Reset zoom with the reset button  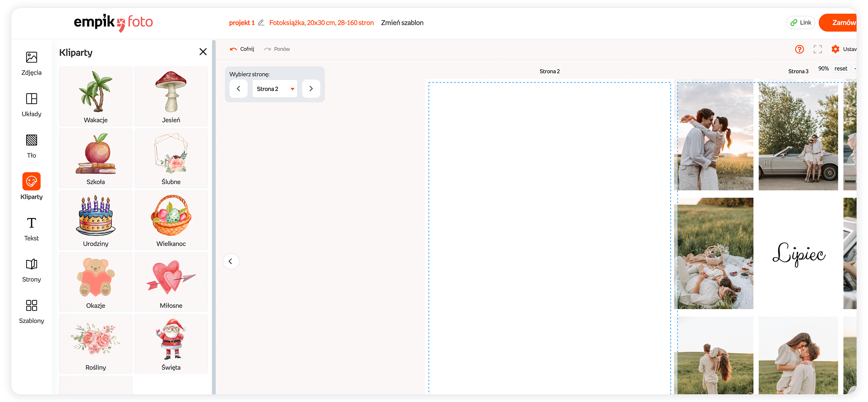tap(840, 68)
